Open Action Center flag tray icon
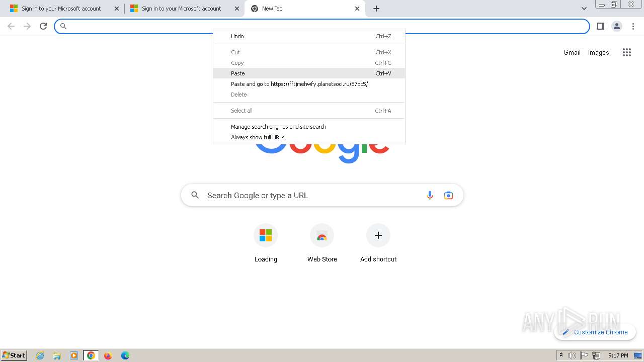The height and width of the screenshot is (362, 644). [x=584, y=355]
